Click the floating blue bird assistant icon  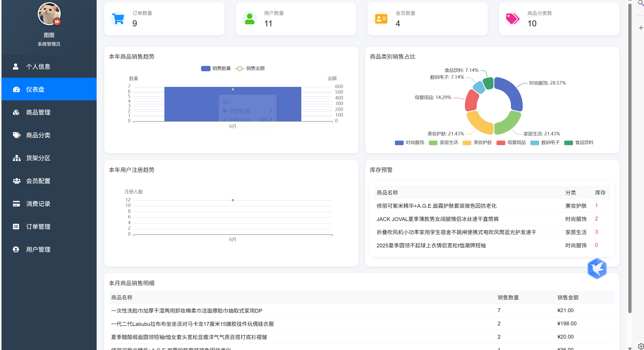[x=597, y=268]
